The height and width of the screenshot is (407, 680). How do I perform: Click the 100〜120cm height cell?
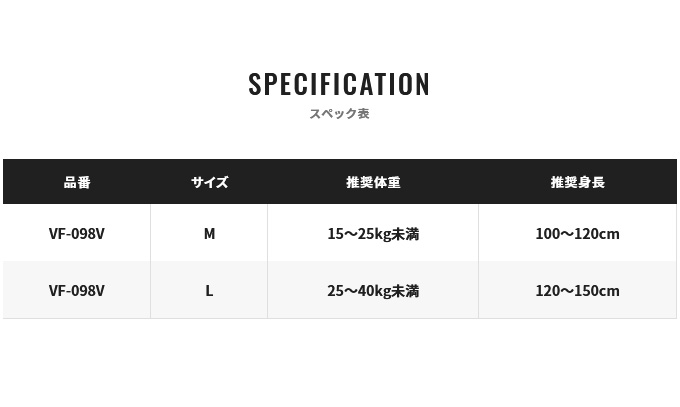[x=577, y=234]
